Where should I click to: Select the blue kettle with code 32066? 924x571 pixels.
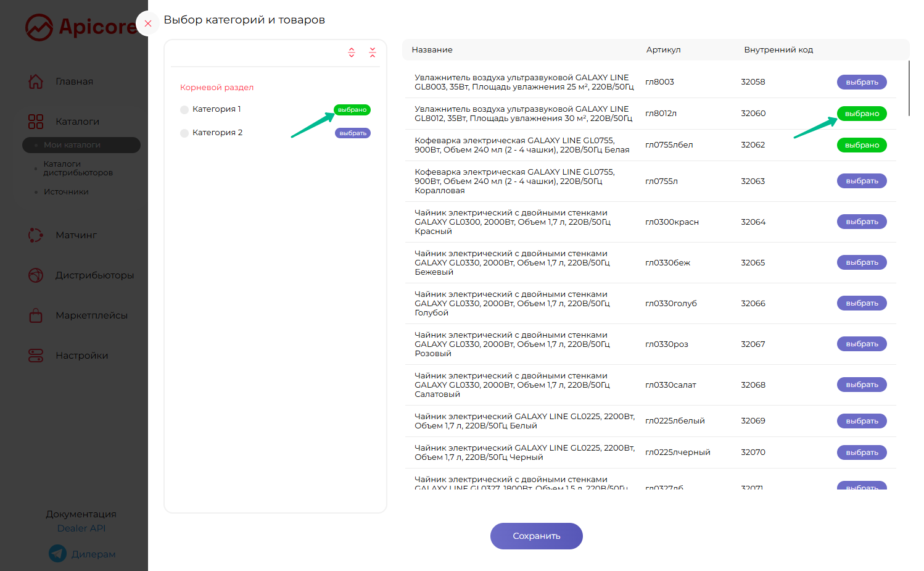click(x=862, y=303)
